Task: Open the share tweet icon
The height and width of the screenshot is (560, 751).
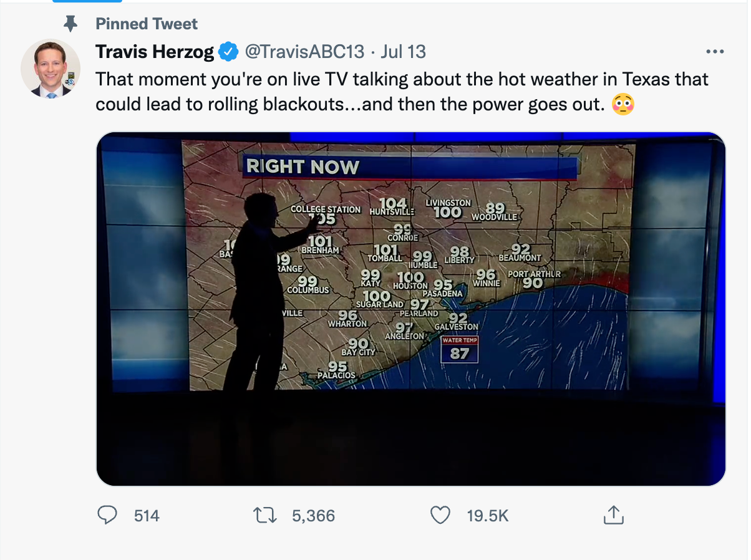Action: [613, 514]
